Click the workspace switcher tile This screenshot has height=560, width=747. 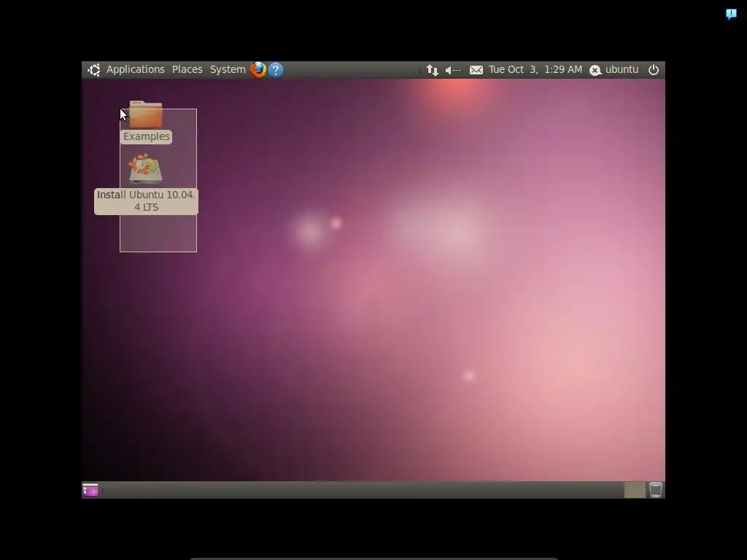[x=635, y=490]
